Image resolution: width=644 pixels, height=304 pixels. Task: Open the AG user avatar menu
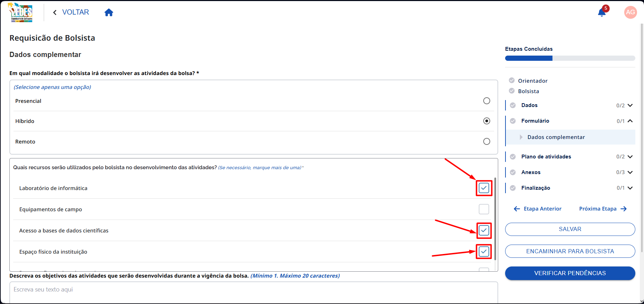(x=630, y=13)
